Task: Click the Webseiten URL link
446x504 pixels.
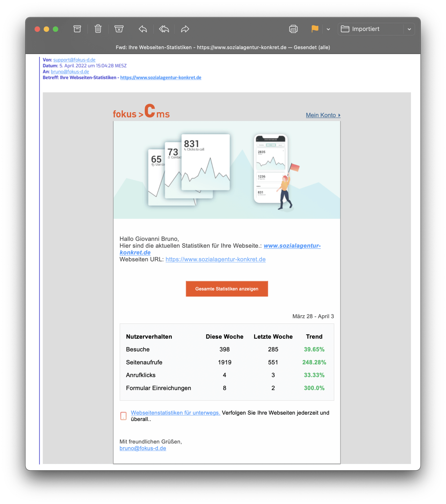Action: pos(215,259)
